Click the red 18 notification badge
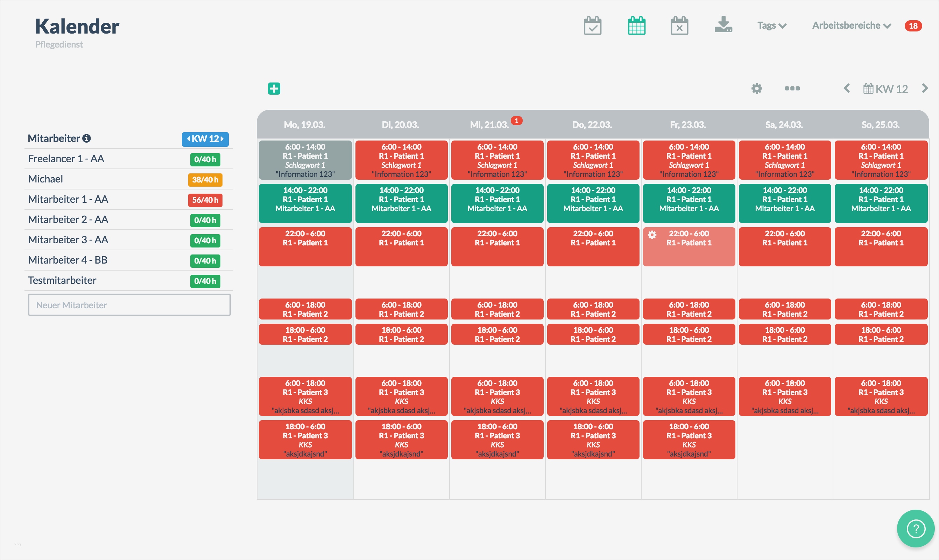Screen dimensions: 939x560 [x=913, y=26]
